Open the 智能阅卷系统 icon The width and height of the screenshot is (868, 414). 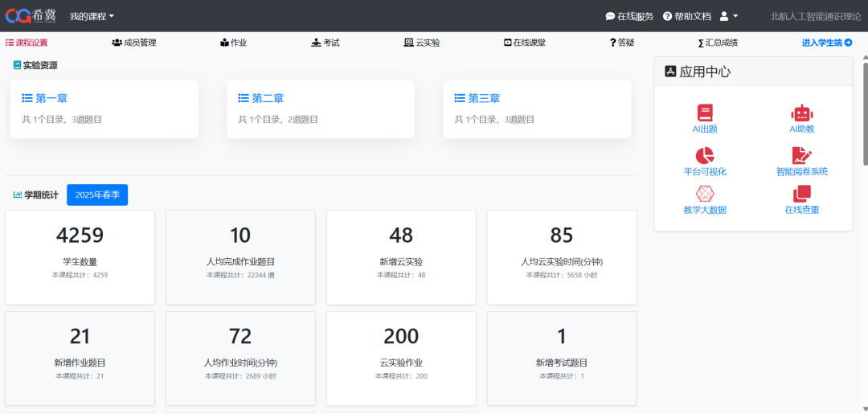(x=801, y=155)
